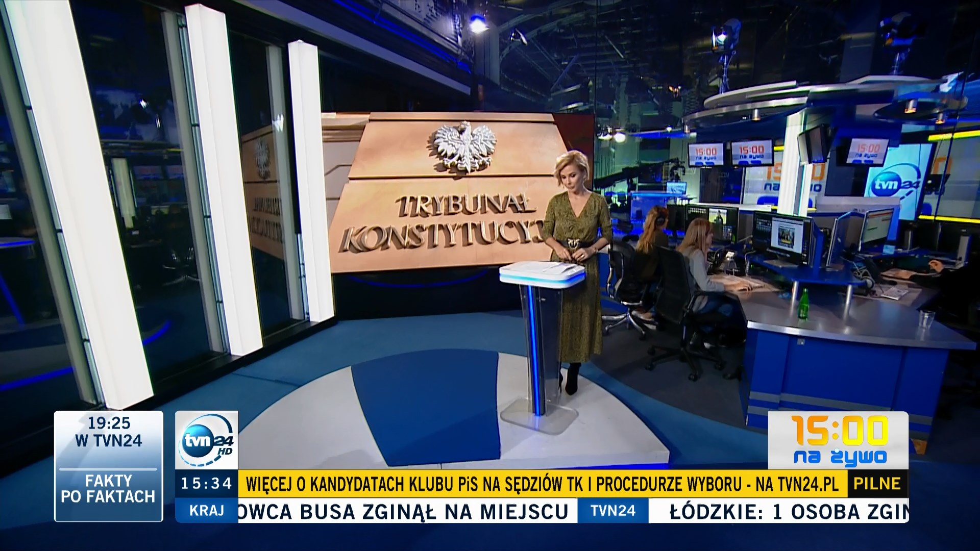Click the 15:34 clock display

(206, 483)
